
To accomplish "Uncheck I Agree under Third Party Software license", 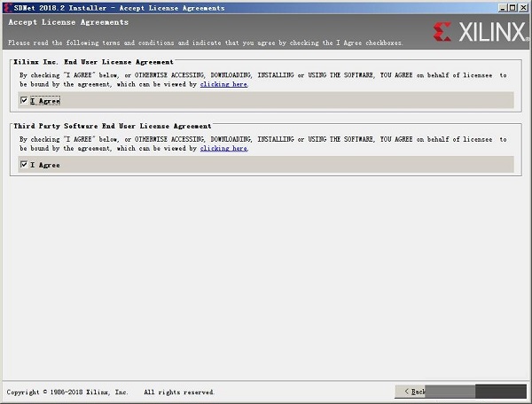I will pos(24,165).
